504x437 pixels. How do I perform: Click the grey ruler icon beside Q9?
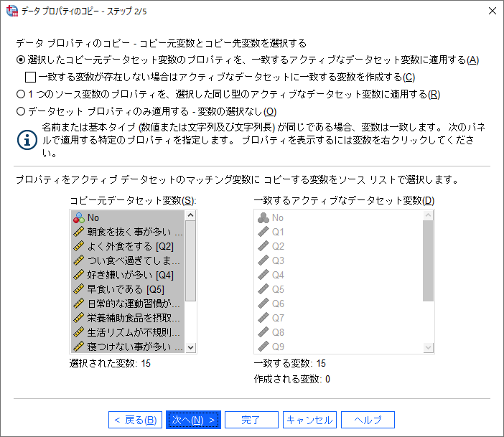click(x=263, y=347)
